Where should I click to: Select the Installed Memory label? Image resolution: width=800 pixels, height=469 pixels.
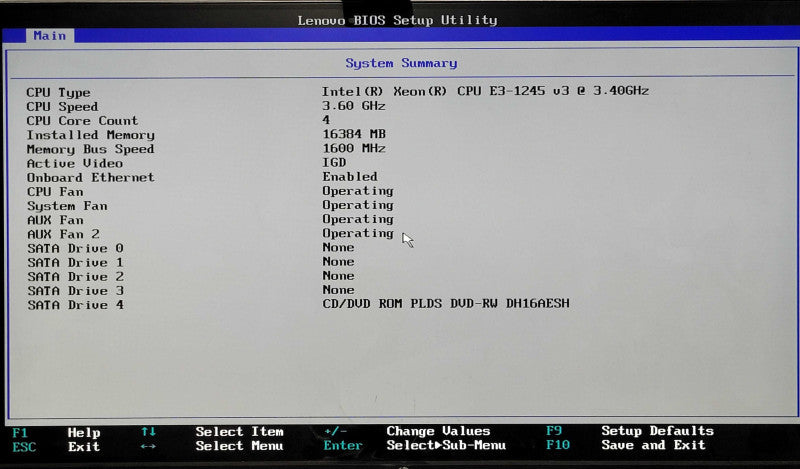(x=90, y=135)
